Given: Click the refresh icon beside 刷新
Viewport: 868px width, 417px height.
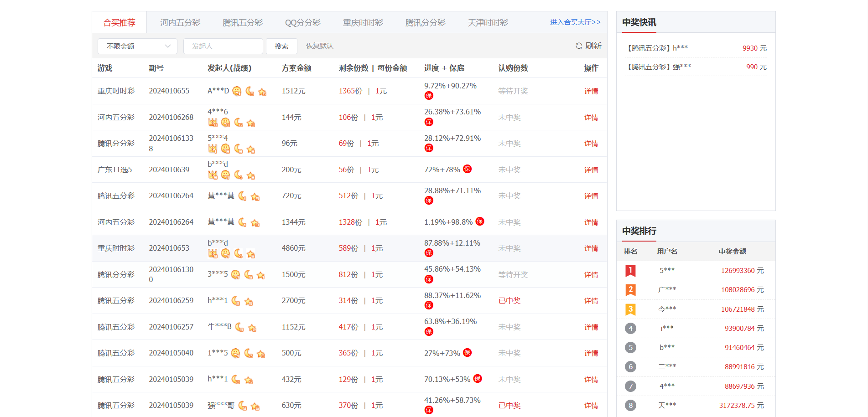Looking at the screenshot, I should click(579, 46).
